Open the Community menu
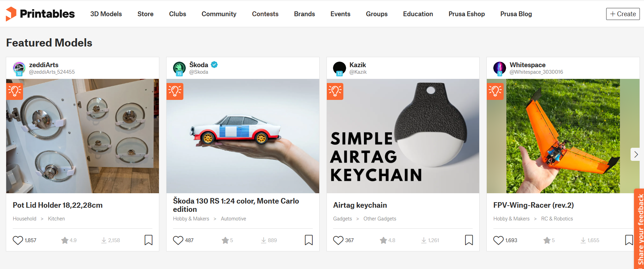 point(219,14)
